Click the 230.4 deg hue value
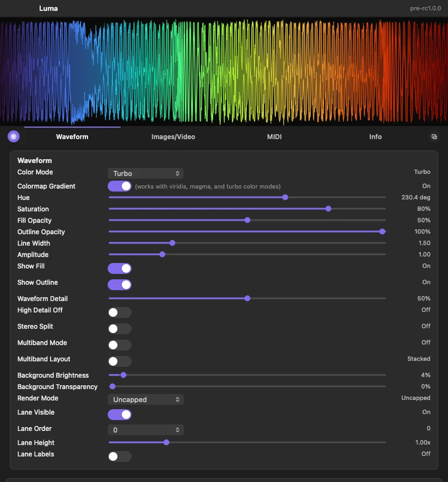Viewport: 448px width, 482px height. 416,197
